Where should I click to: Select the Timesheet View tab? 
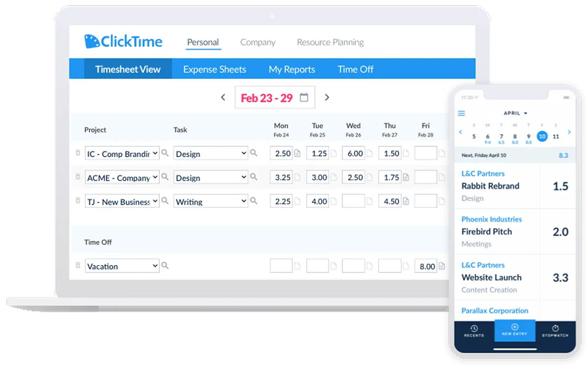pos(128,69)
